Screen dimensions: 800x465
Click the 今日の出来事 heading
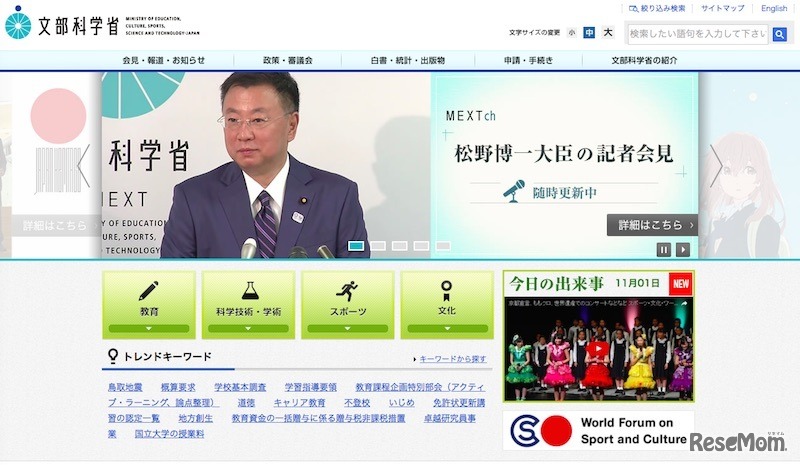click(x=556, y=283)
